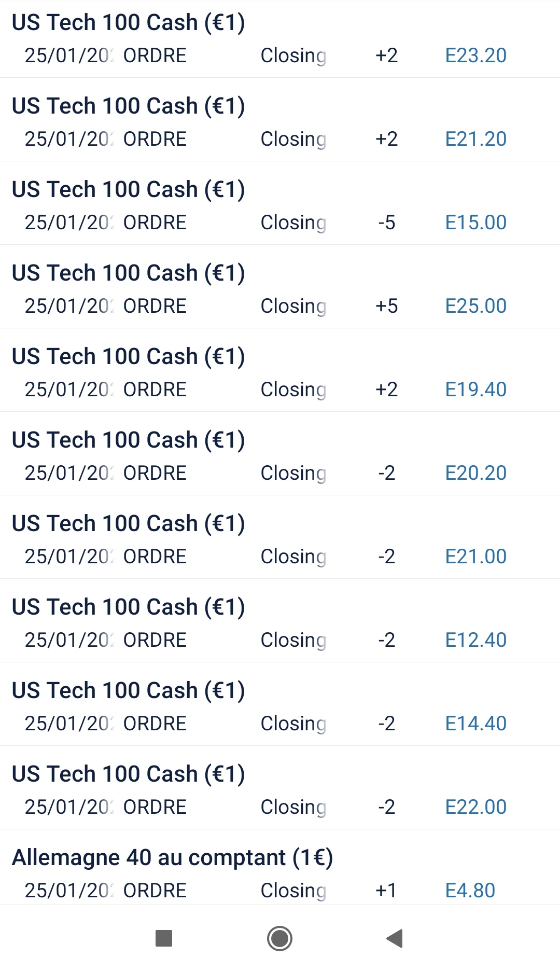Screen dimensions: 560x972
Task: Select the E20.20 amount entry
Action: click(x=475, y=473)
